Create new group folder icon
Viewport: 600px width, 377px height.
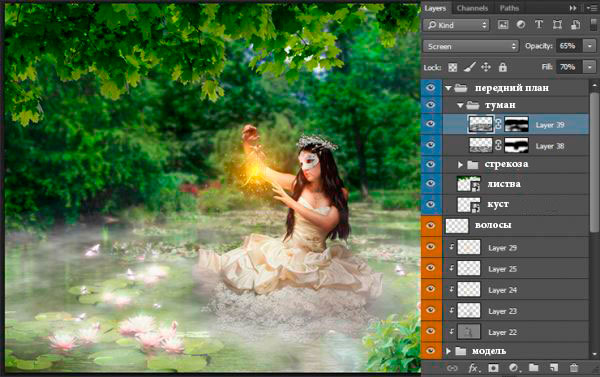point(533,368)
